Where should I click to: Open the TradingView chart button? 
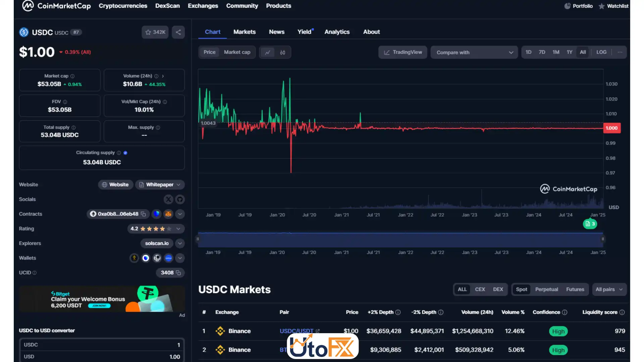pyautogui.click(x=403, y=52)
